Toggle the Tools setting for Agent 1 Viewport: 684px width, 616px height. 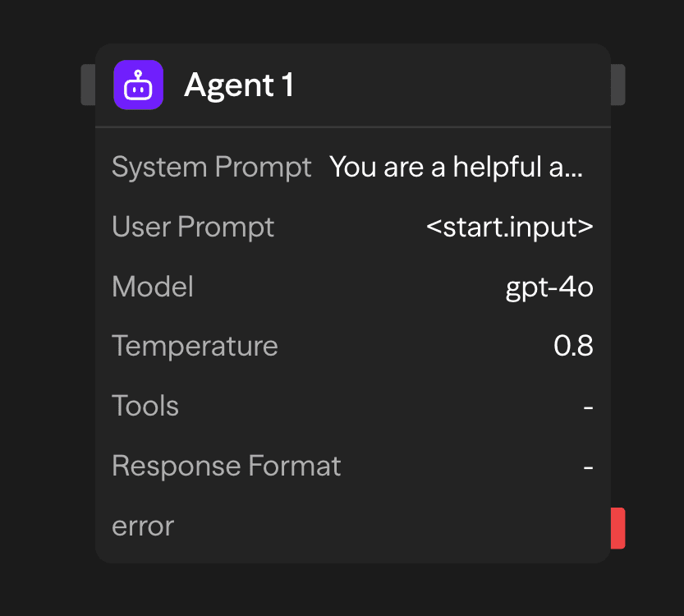coord(353,406)
